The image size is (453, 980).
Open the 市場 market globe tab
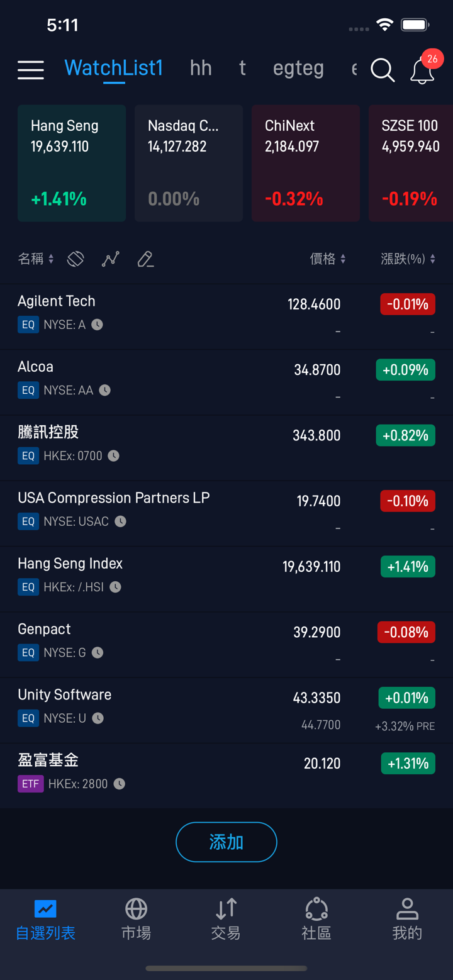(x=136, y=919)
